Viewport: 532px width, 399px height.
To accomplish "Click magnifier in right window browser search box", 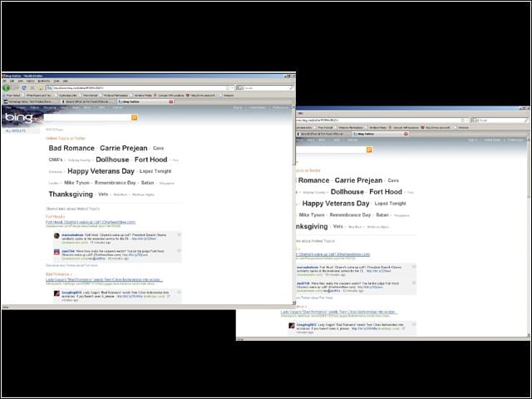I will tap(526, 120).
